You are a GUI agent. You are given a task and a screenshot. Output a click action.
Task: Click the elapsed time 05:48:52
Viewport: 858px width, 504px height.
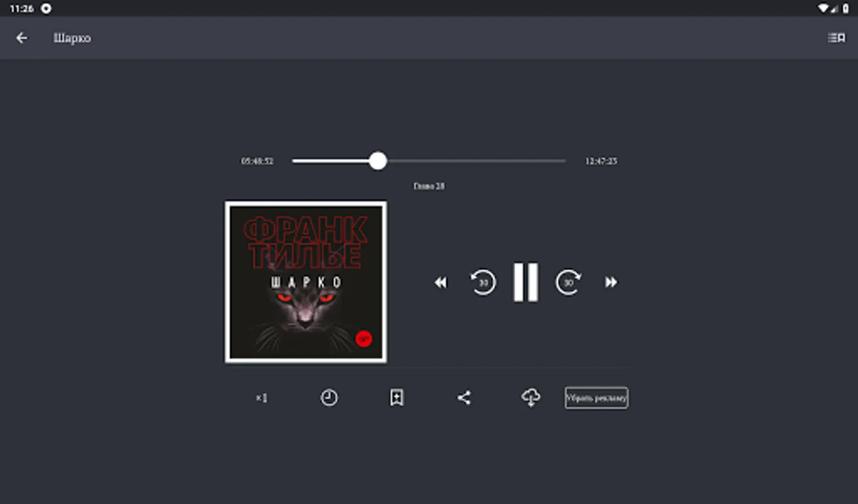pos(257,161)
